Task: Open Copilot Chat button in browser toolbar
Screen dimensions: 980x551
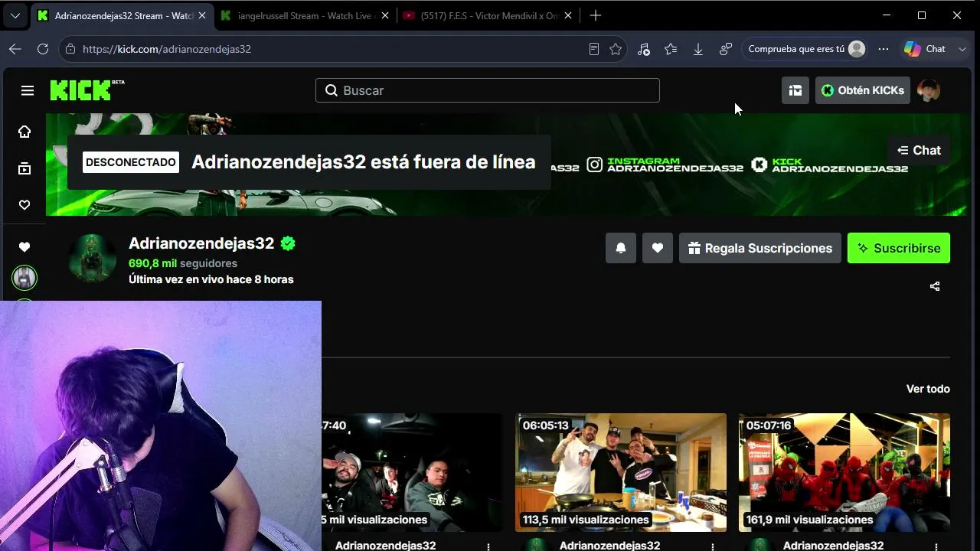Action: click(925, 49)
